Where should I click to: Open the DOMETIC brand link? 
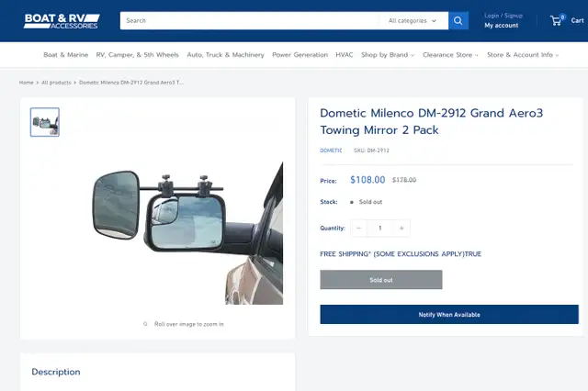[x=331, y=151]
